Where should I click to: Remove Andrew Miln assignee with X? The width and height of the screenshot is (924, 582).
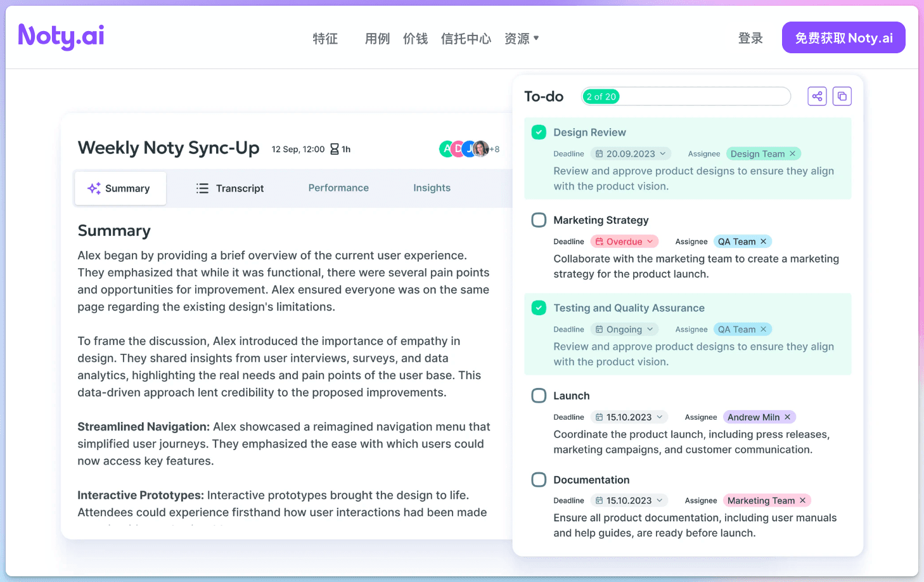pyautogui.click(x=787, y=417)
